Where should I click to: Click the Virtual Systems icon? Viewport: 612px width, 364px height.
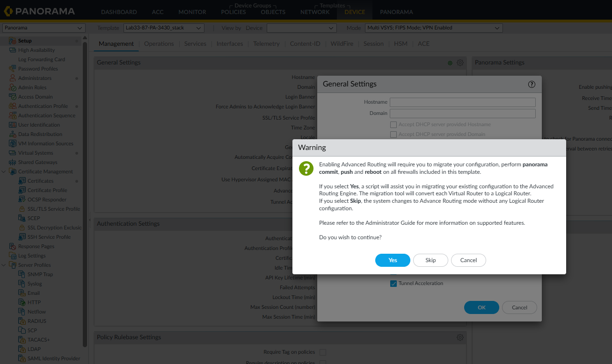coord(13,153)
